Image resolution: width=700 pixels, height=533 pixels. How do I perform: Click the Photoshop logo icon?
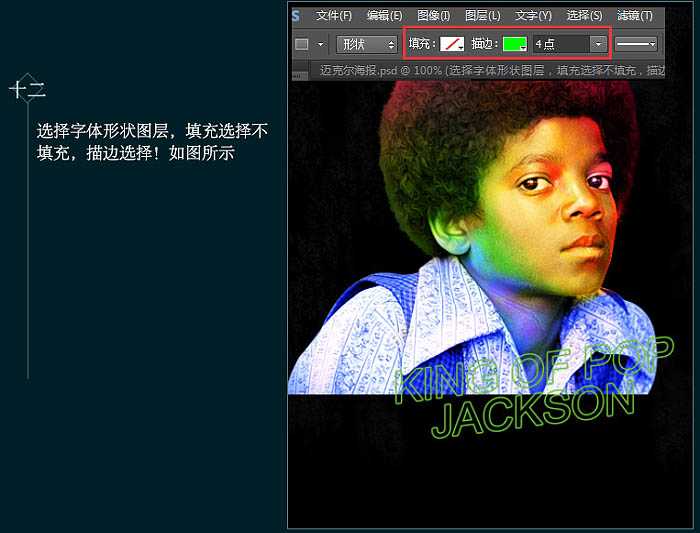[296, 17]
